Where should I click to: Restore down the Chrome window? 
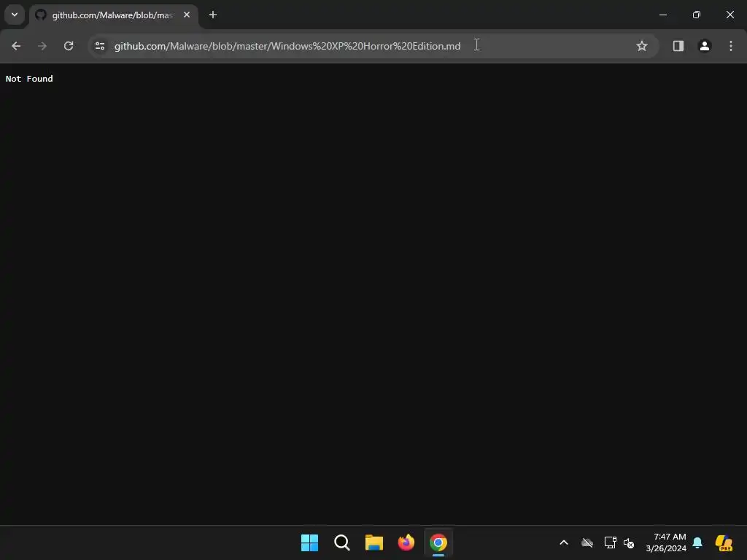click(697, 15)
